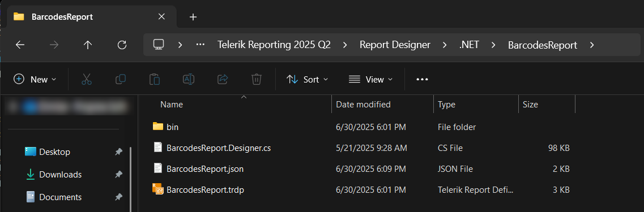Sort by Name column header
Image resolution: width=644 pixels, height=212 pixels.
coord(172,105)
